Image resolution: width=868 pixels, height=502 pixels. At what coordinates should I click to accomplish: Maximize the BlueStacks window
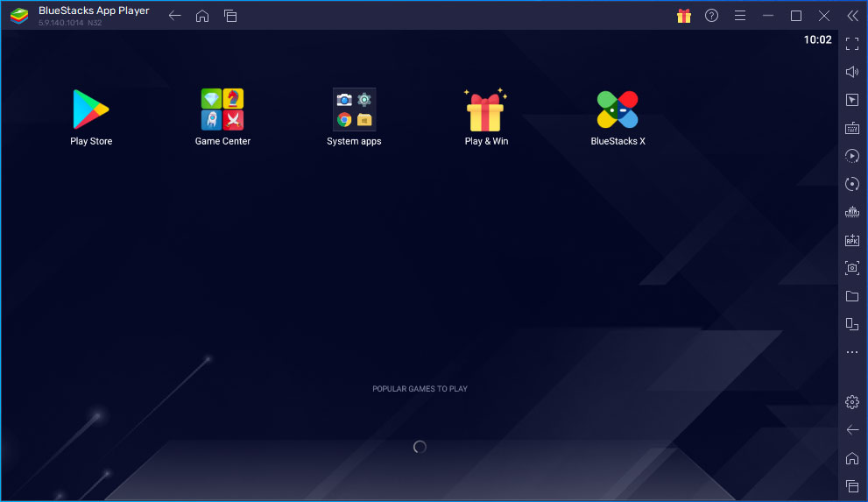click(x=796, y=16)
